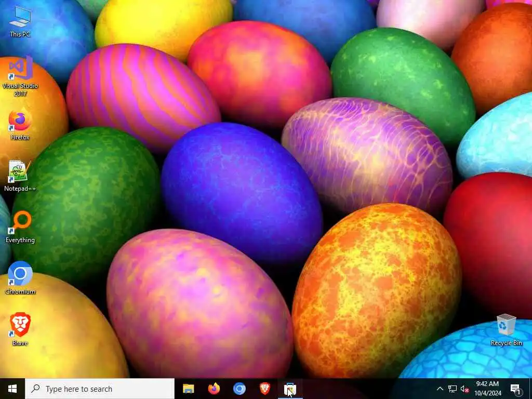This screenshot has width=532, height=399.
Task: Select the Recycle Bin icon
Action: [x=506, y=330]
